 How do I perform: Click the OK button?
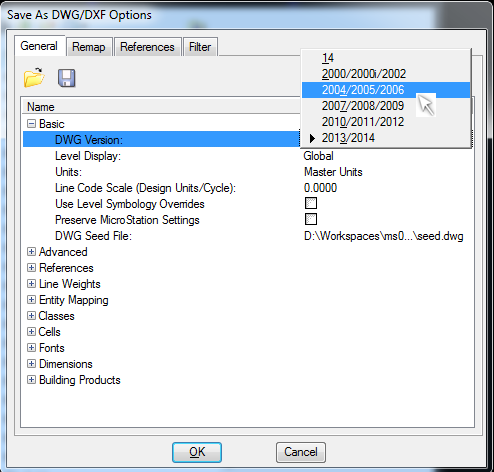point(197,452)
